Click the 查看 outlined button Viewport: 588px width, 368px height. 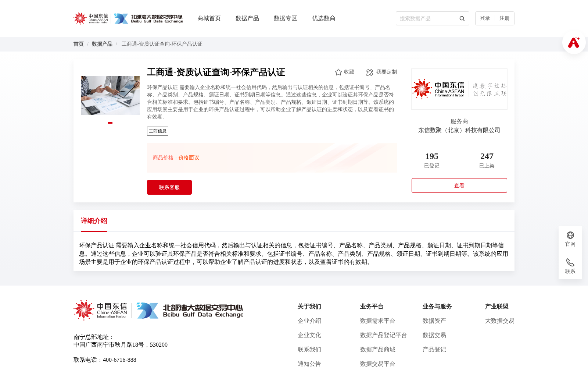[x=459, y=185]
